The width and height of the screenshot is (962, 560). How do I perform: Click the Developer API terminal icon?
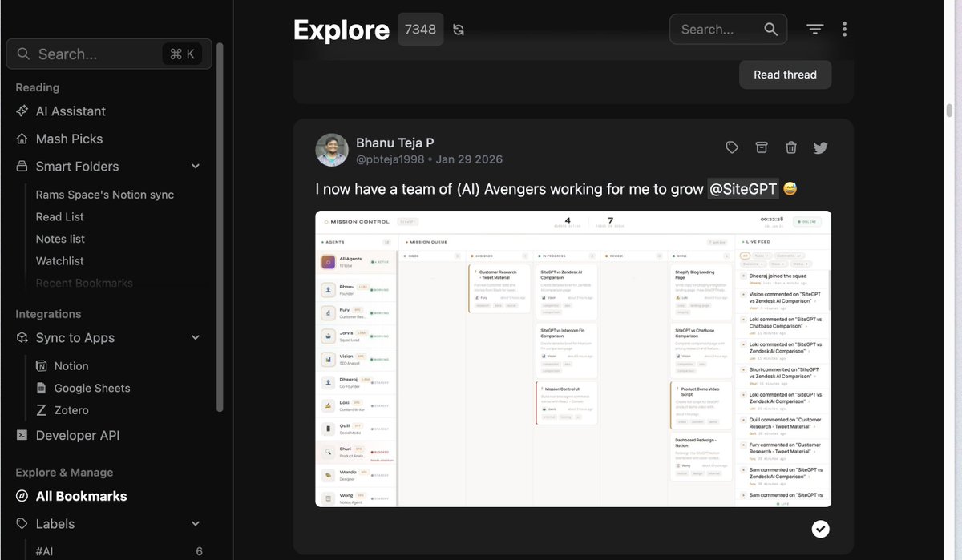pos(22,436)
